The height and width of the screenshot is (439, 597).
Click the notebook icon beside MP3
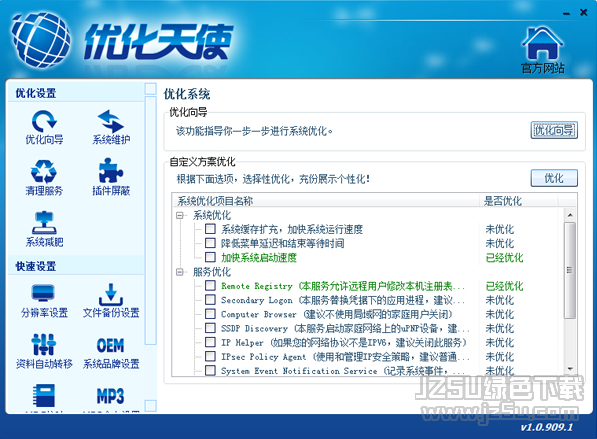[x=44, y=396]
